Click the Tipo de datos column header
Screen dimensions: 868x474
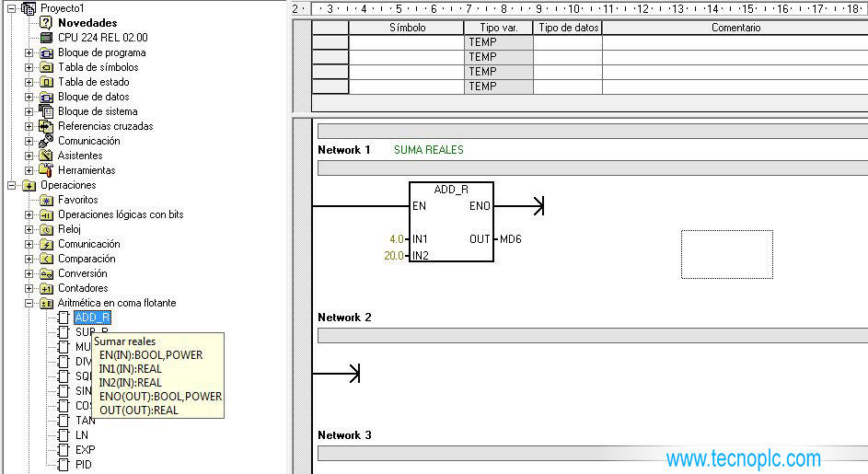pyautogui.click(x=568, y=28)
